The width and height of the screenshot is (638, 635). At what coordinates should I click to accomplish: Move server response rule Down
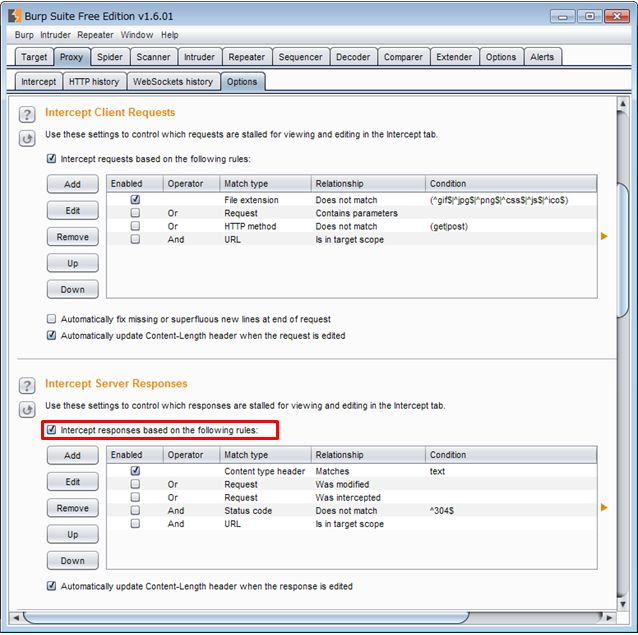tap(72, 561)
